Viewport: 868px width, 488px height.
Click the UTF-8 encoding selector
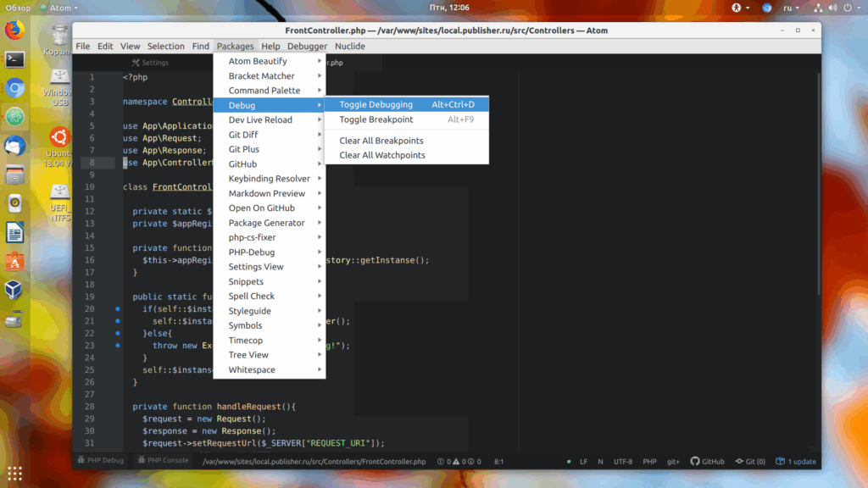pos(623,462)
